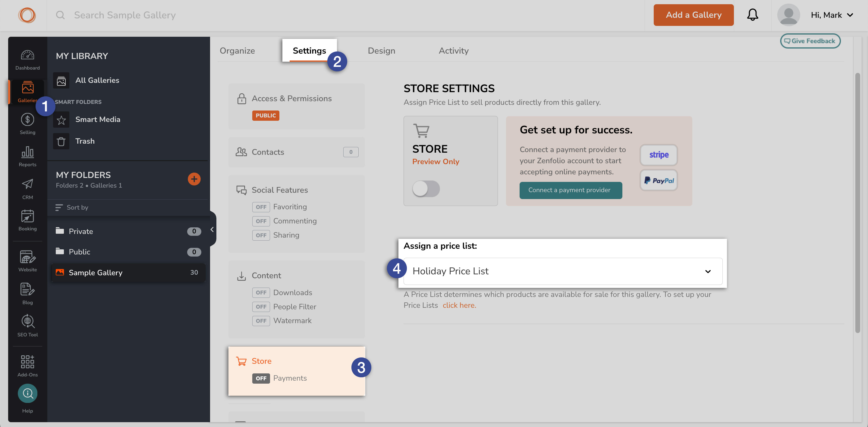The image size is (868, 427).
Task: Click the Contacts count badge
Action: click(x=351, y=152)
